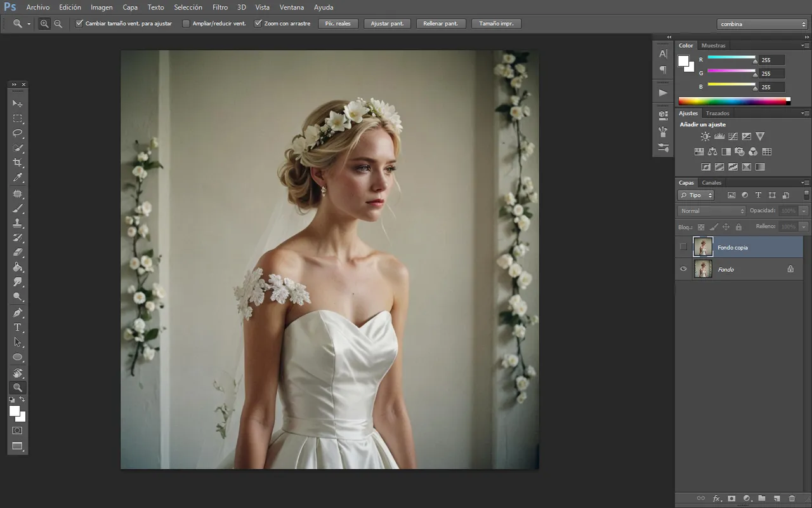Open the Opacidad dropdown arrow
Viewport: 812px width, 508px height.
804,211
